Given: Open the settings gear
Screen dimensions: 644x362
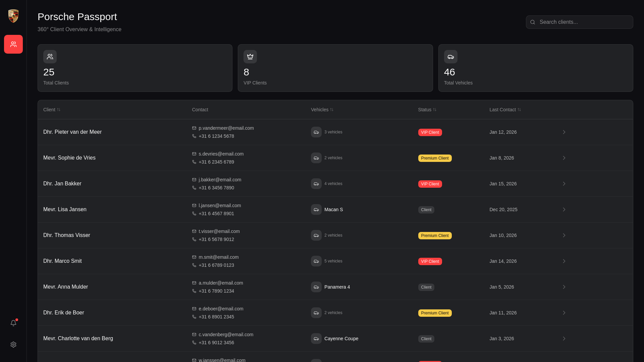Looking at the screenshot, I should tap(13, 345).
